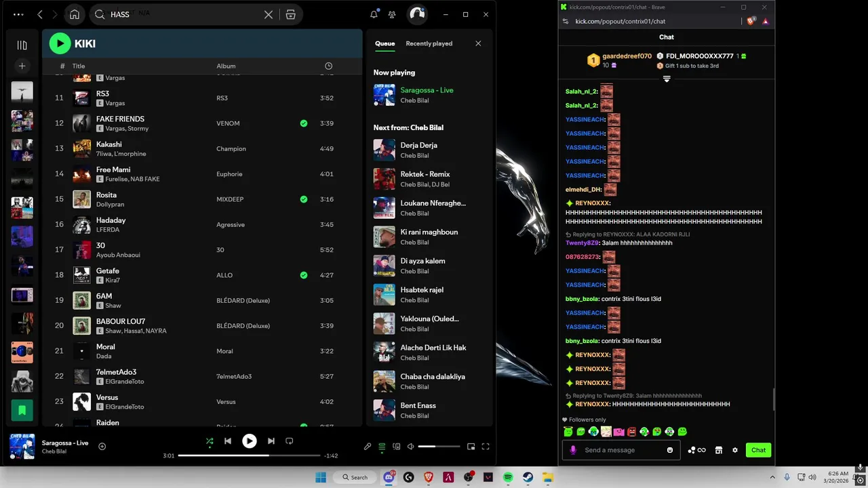Open Kick chat settings gear

(735, 450)
